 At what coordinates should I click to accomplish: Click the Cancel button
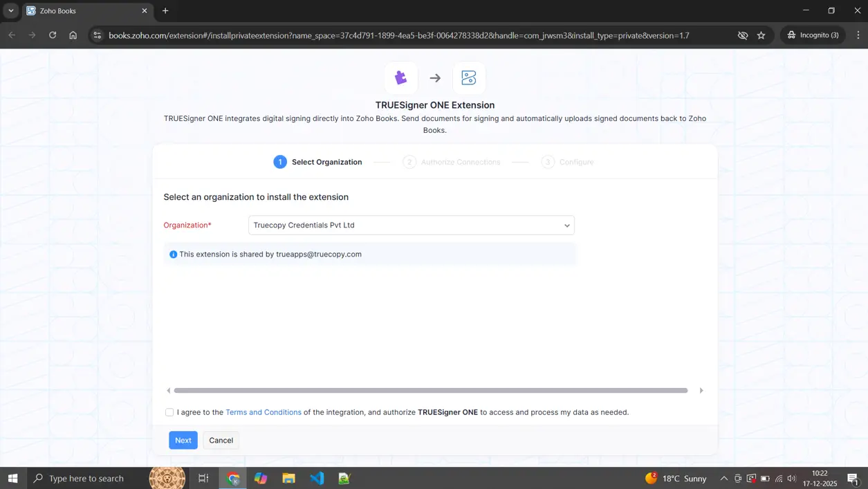coord(221,441)
